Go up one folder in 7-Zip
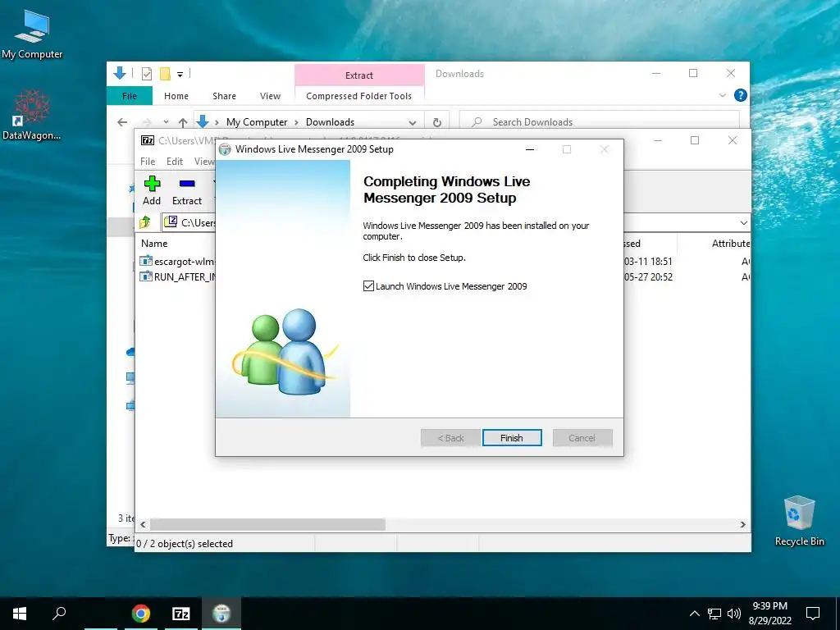Viewport: 840px width, 630px height. [145, 222]
